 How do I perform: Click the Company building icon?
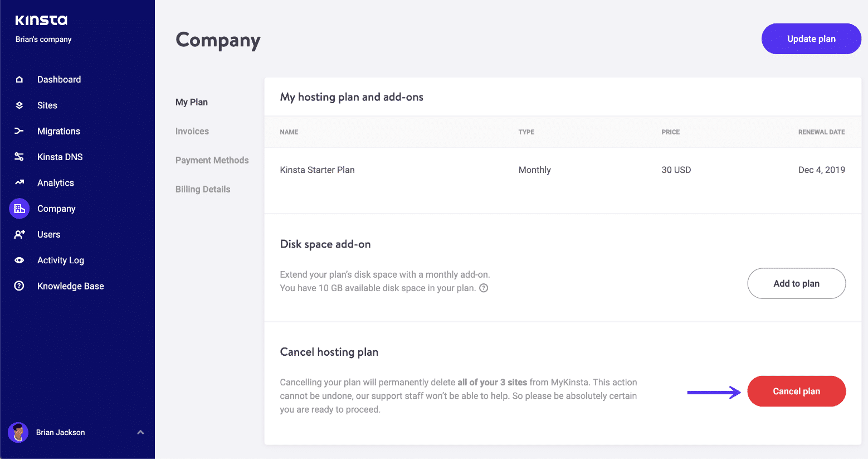tap(19, 209)
